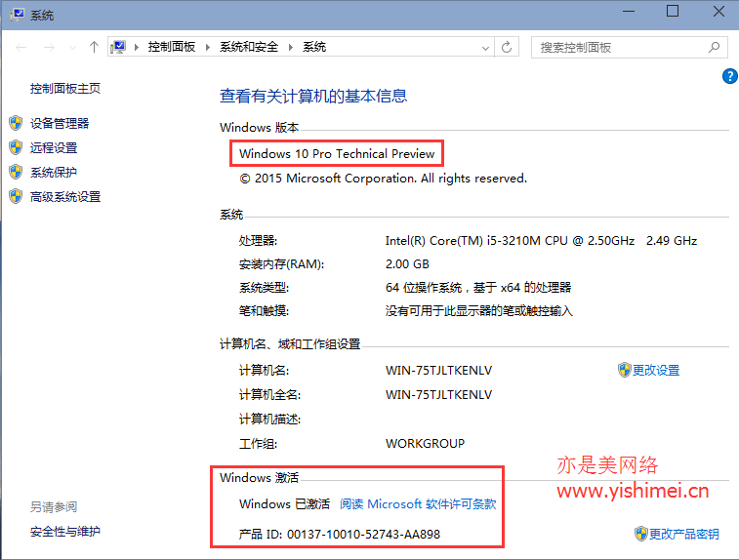739x560 pixels.
Task: Click the WORKGROUP value
Action: click(425, 444)
